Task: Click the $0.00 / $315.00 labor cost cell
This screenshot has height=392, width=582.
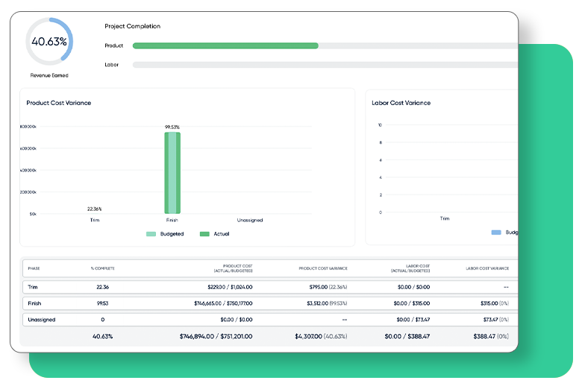Action: coord(412,304)
